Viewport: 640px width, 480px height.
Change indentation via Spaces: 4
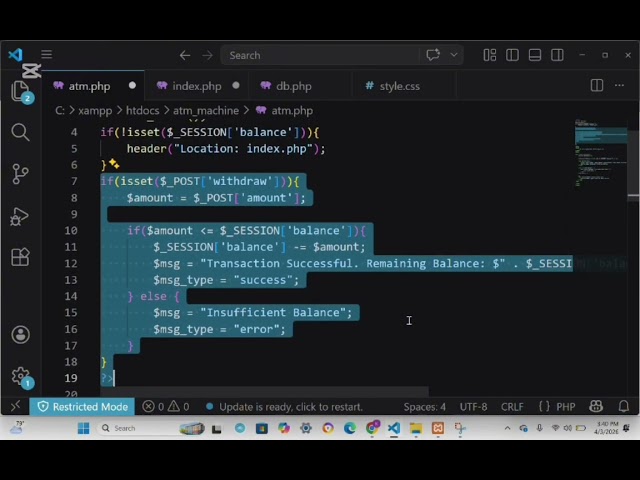click(424, 407)
